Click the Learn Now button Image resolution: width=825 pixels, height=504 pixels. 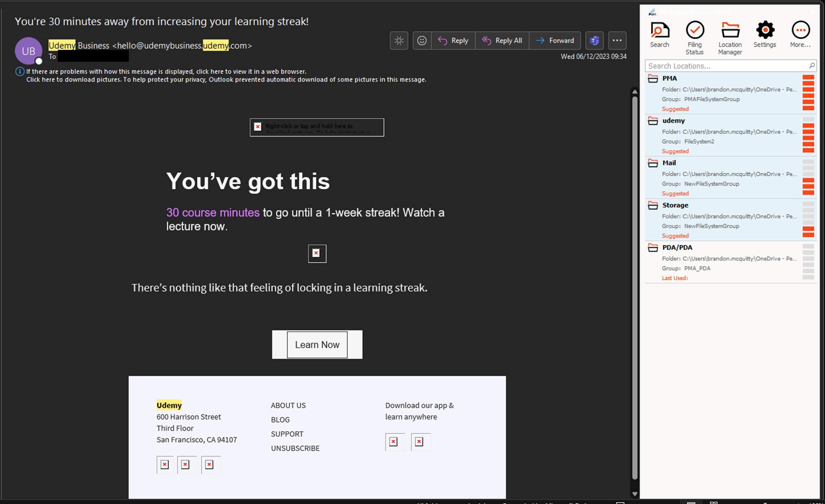point(317,345)
